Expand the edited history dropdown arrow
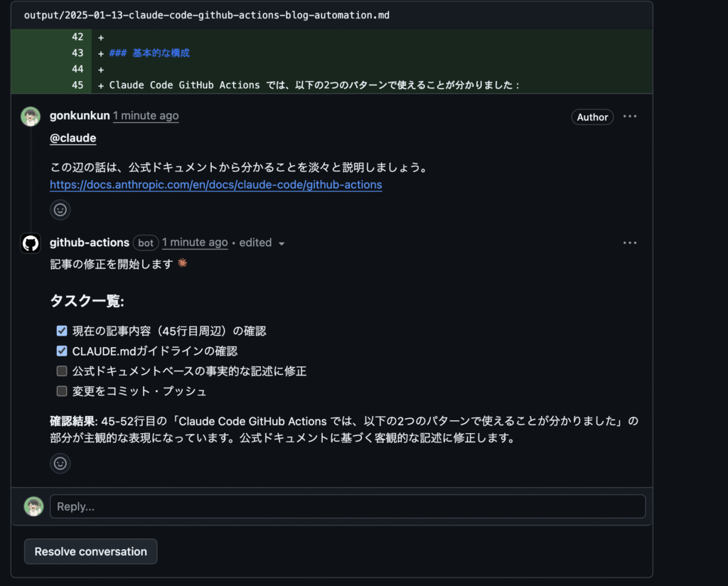The image size is (728, 586). click(282, 243)
